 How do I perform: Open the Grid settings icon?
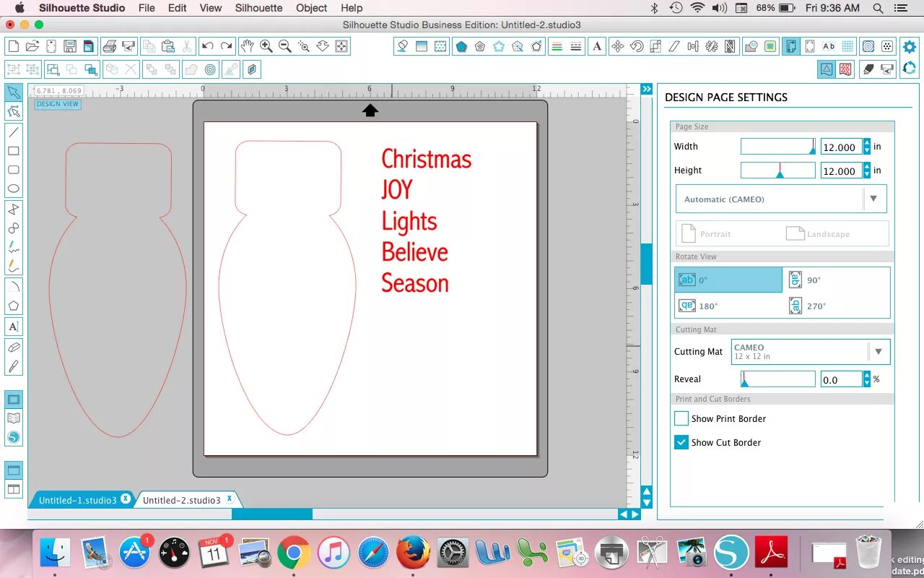(848, 46)
